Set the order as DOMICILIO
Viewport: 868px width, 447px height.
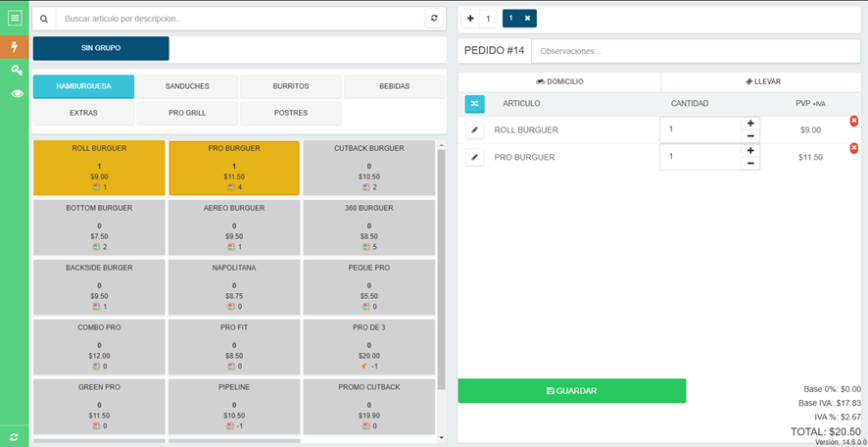(x=559, y=82)
